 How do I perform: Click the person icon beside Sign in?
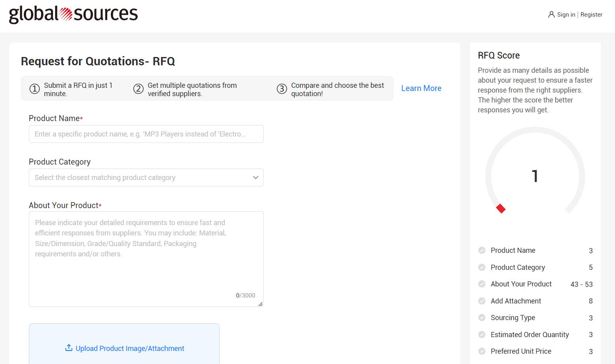551,14
